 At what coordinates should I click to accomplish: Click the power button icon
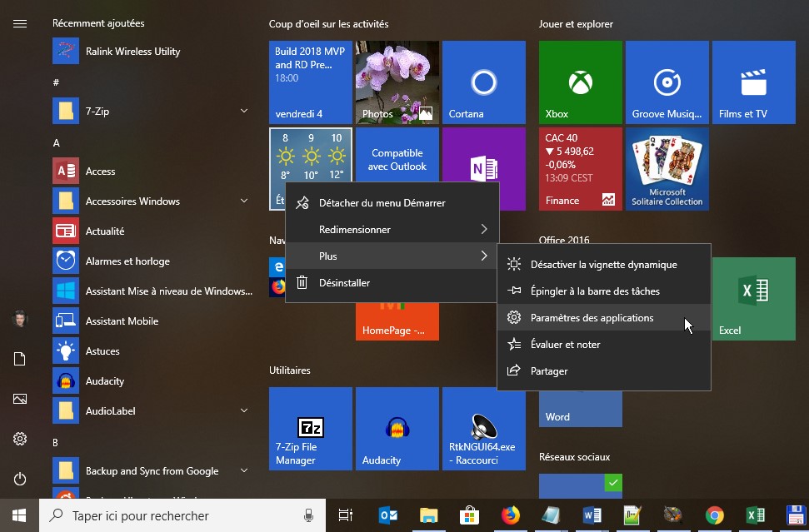click(x=20, y=479)
